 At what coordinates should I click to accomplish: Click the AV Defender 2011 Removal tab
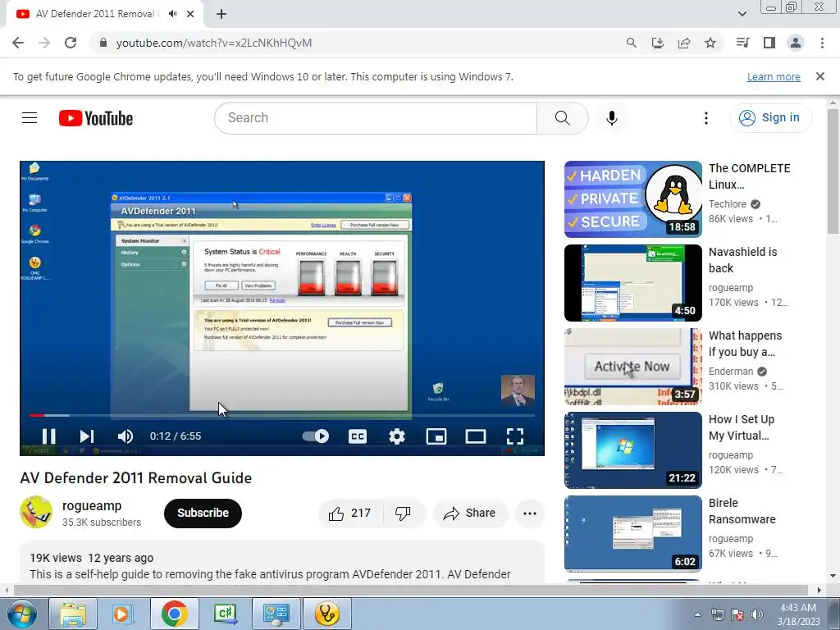[95, 14]
